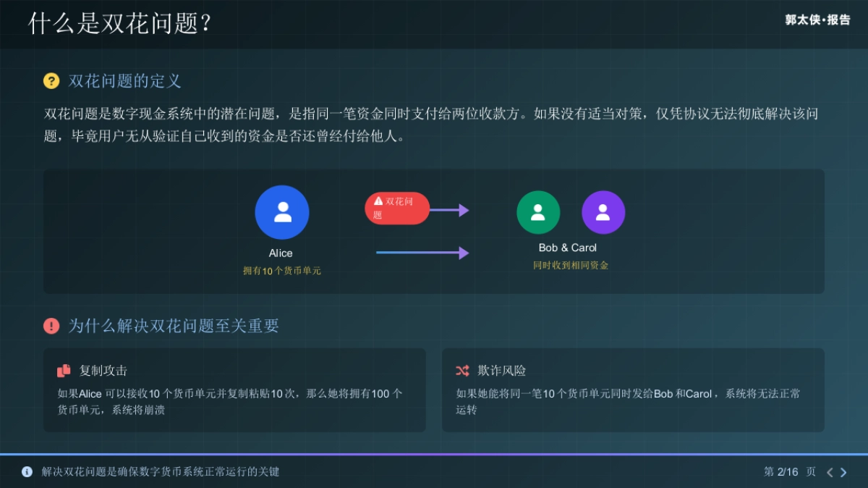Click the copy attack icon beside 复制攻击
The image size is (868, 488).
tap(63, 370)
